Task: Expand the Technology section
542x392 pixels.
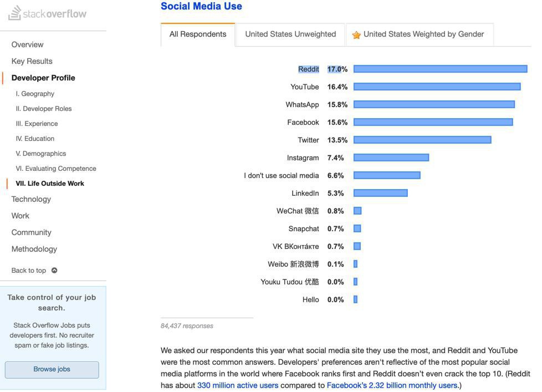Action: click(x=31, y=199)
